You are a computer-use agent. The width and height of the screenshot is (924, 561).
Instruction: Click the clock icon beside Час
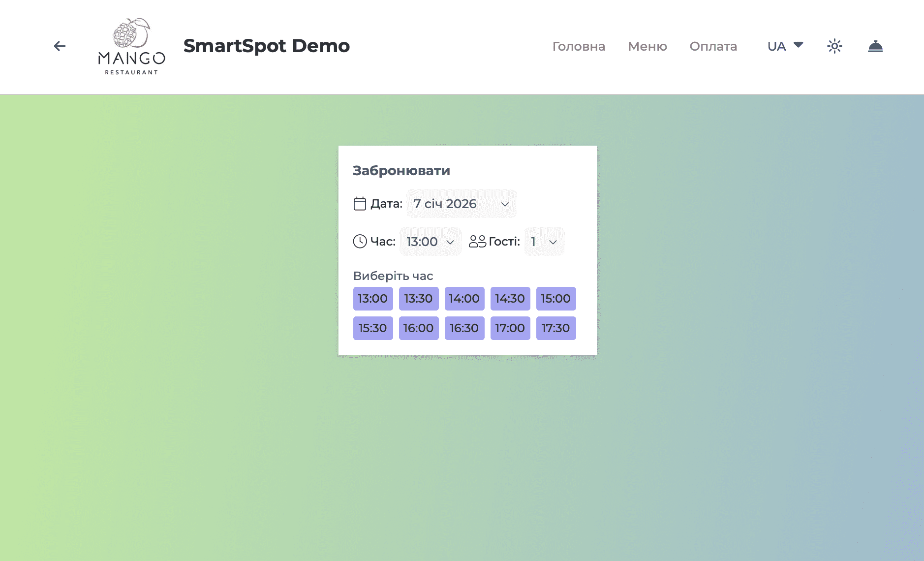[360, 242]
